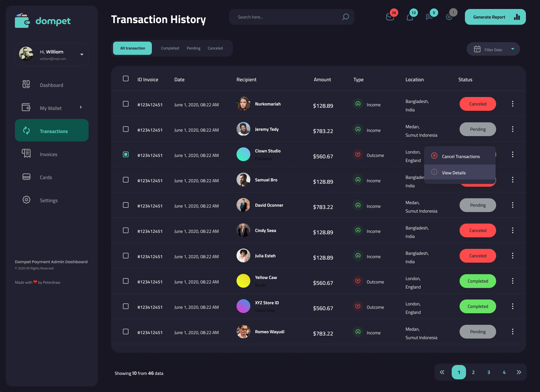Screen dimensions: 540x392
Task: Switch to the Completed tab
Action: coord(170,48)
